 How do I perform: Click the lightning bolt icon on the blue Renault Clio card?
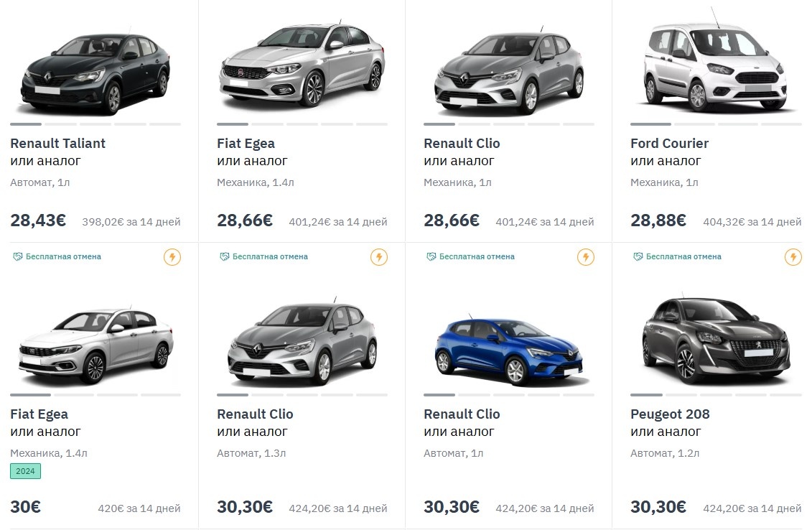[586, 256]
